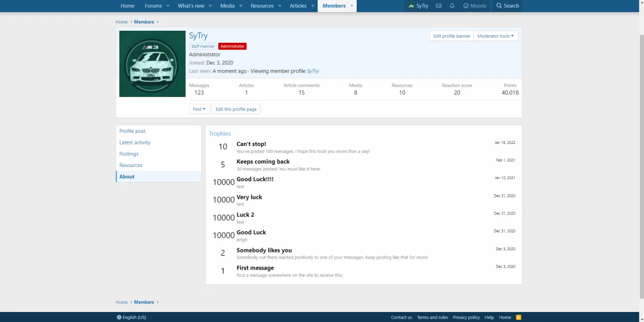Switch to the Profile post tab
The image size is (644, 322).
pos(132,131)
